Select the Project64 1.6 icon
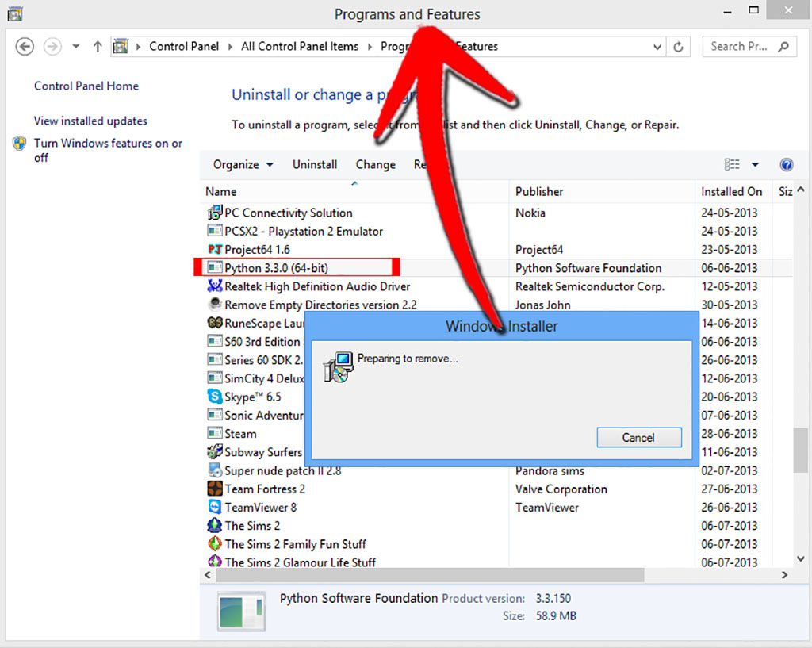812x648 pixels. coord(215,249)
